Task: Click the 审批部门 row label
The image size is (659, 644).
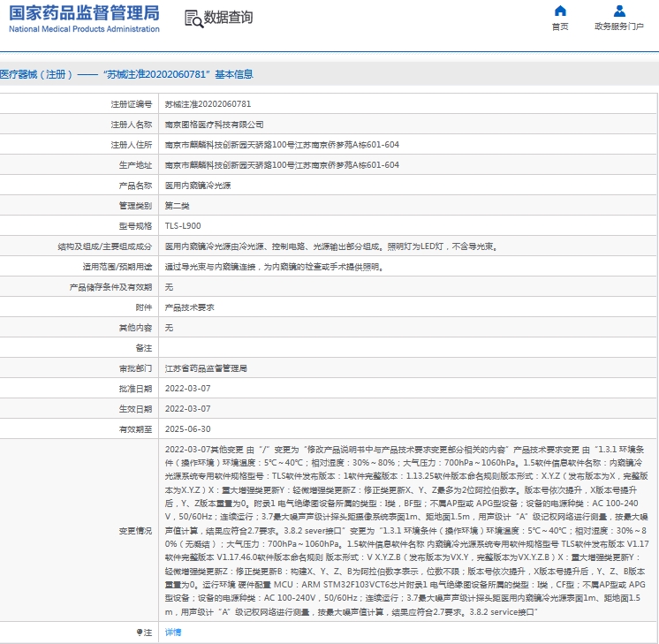Action: 135,368
